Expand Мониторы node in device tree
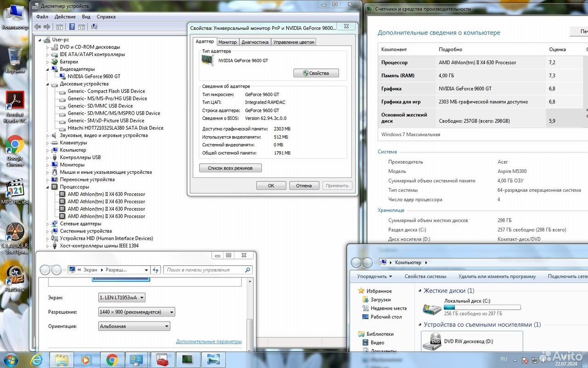 click(x=47, y=165)
